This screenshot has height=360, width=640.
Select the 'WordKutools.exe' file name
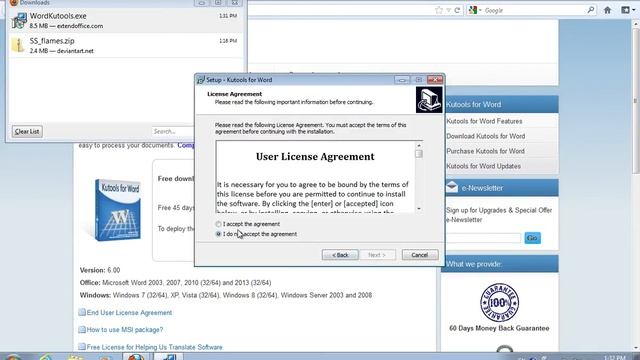coord(58,16)
